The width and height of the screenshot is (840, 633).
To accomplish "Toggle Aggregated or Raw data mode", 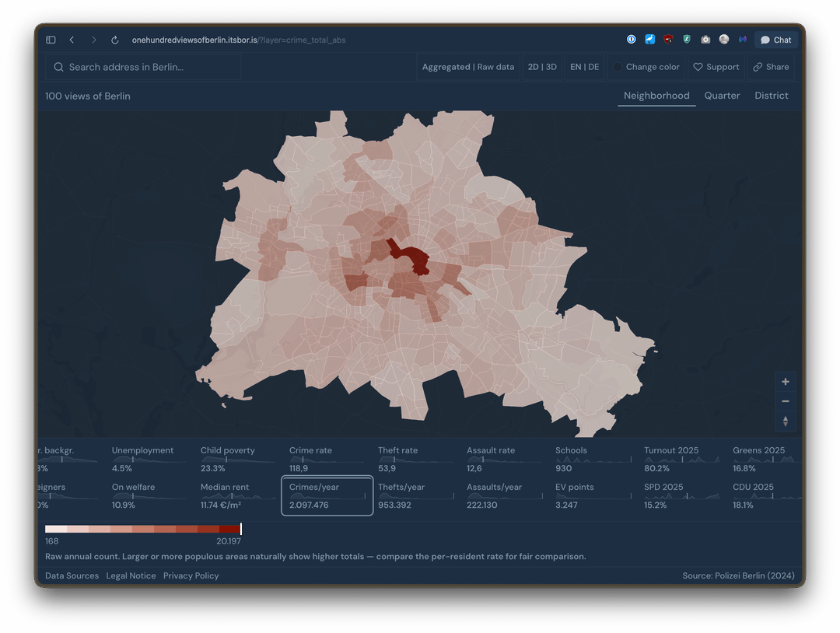I will click(x=467, y=67).
